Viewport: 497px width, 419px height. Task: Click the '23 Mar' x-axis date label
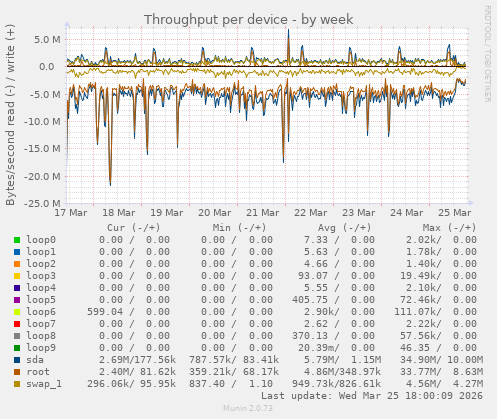pos(359,213)
